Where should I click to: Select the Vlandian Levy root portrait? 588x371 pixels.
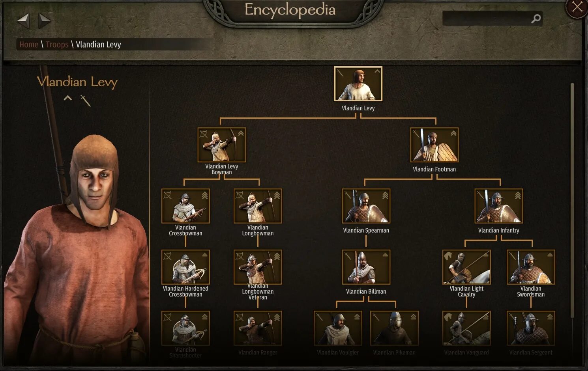click(358, 84)
